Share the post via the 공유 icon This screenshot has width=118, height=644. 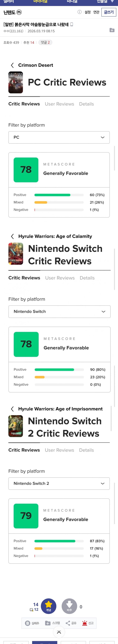(68, 623)
